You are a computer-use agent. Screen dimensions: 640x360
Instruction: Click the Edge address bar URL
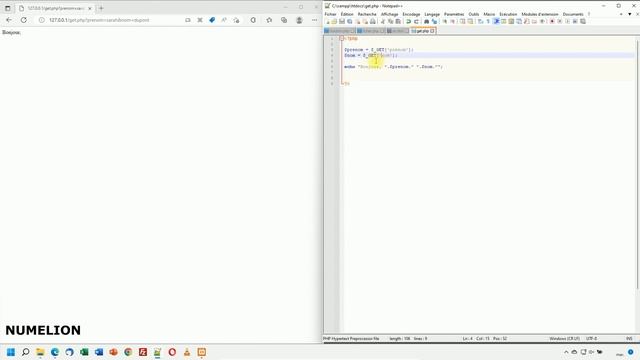[x=99, y=20]
